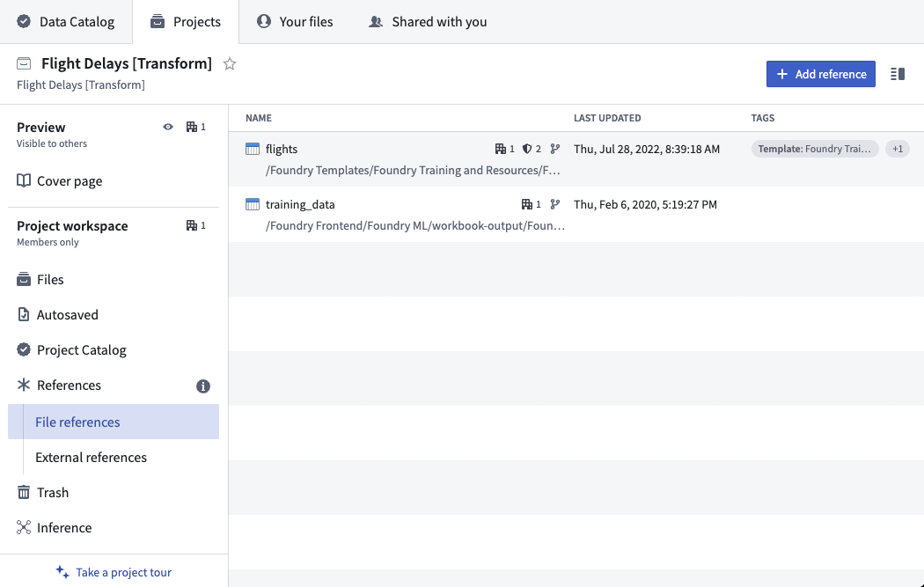
Task: Open the flights dataset
Action: [x=281, y=149]
